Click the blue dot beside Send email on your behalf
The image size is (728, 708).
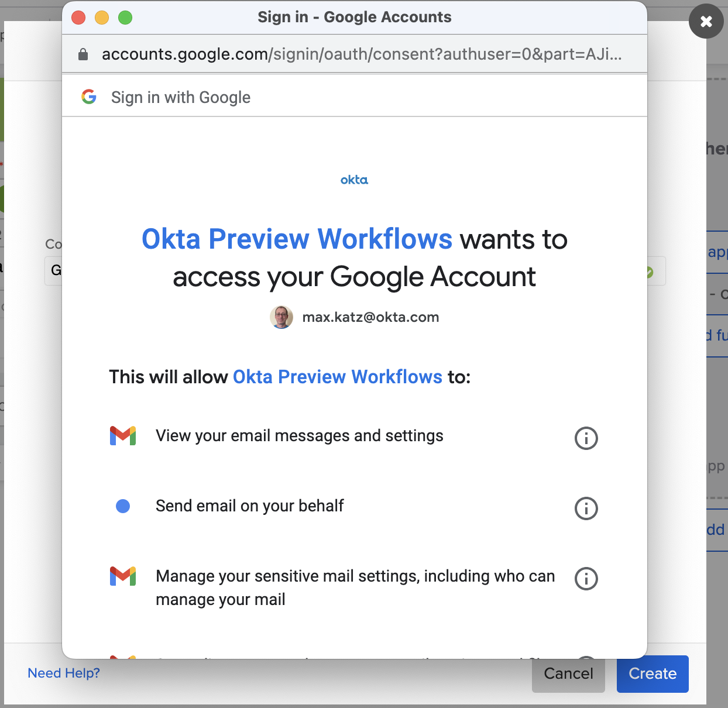click(123, 506)
